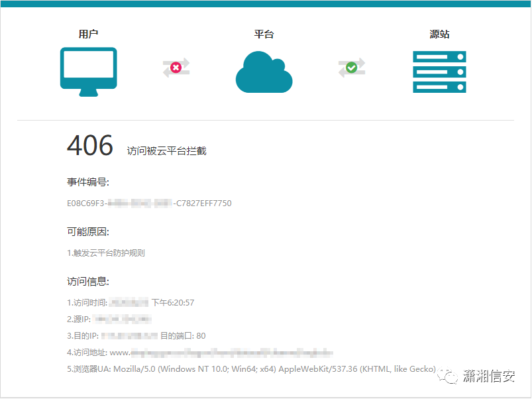Click the 访问被云平台拦截 message
This screenshot has height=399, width=532.
click(x=166, y=150)
